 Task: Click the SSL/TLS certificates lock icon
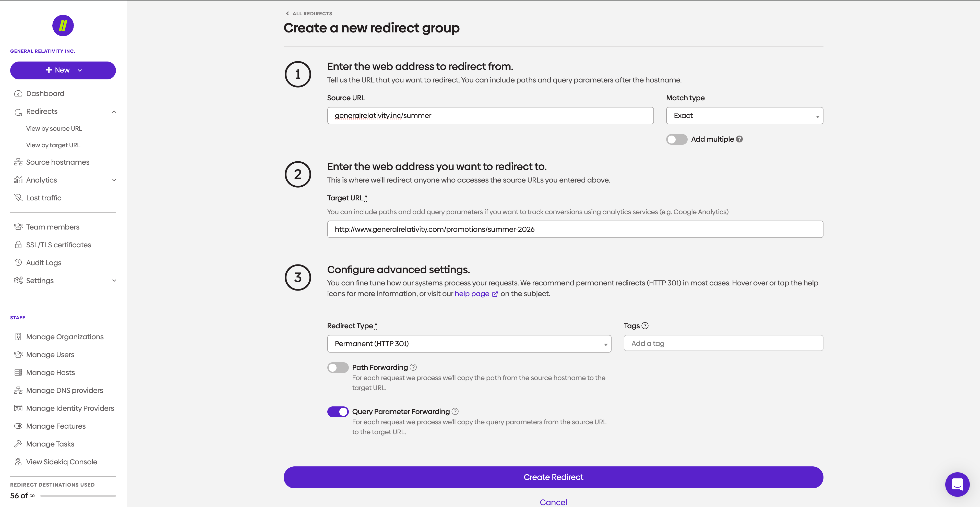point(18,245)
